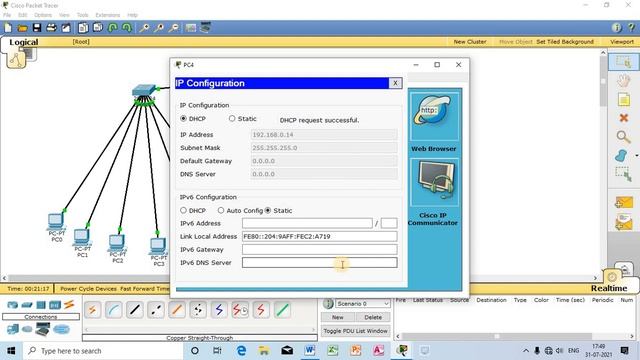Choose Copper Straight-Through black cable
The height and width of the screenshot is (360, 640).
[135, 310]
